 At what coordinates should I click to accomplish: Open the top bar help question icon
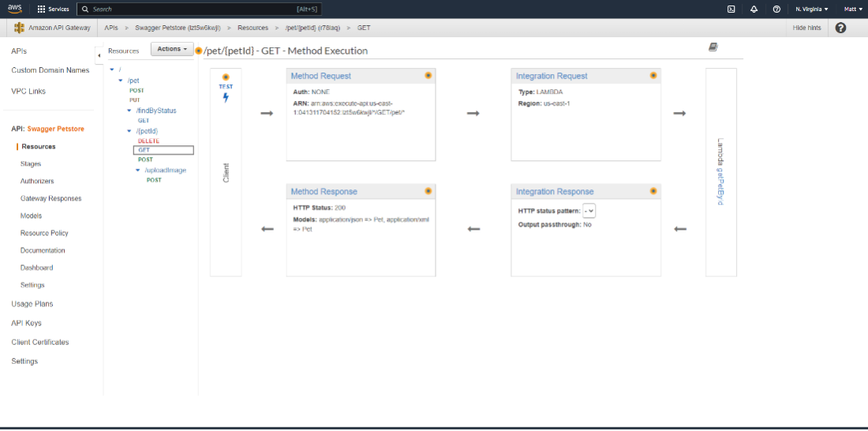tap(776, 9)
